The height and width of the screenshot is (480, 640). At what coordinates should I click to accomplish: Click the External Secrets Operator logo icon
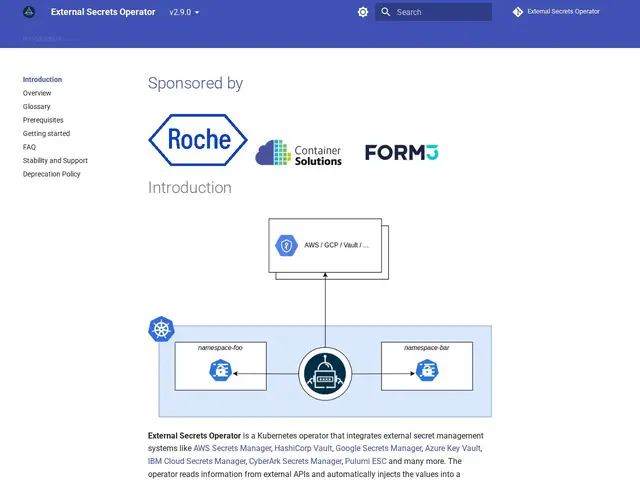tap(29, 12)
